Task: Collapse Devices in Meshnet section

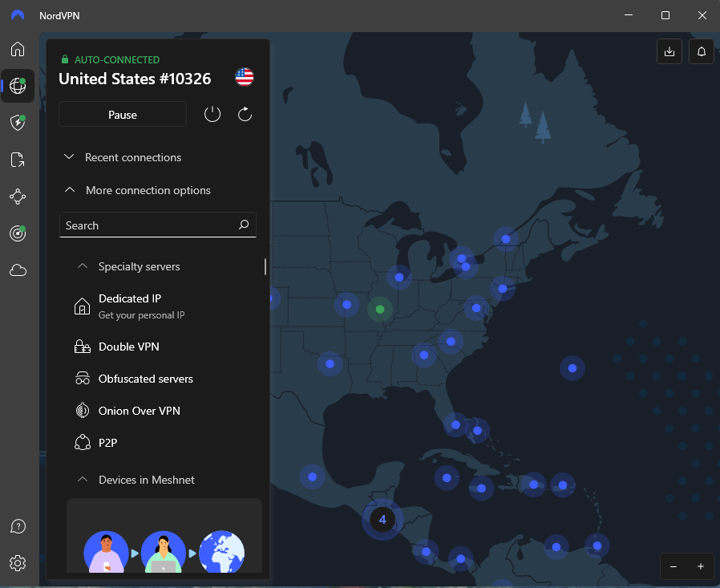Action: pyautogui.click(x=146, y=480)
